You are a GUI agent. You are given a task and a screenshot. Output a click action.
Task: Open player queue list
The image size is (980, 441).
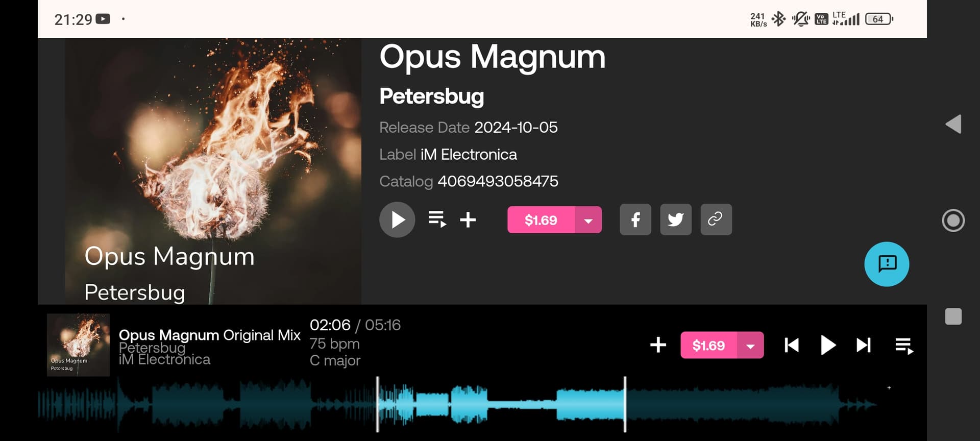(904, 346)
